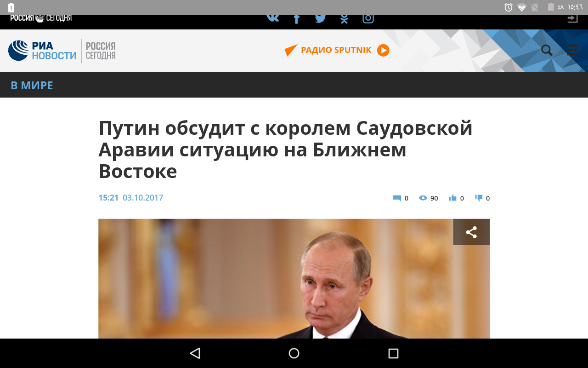Screen dimensions: 588x368
Task: Click the article photo of the news story
Action: point(294,279)
